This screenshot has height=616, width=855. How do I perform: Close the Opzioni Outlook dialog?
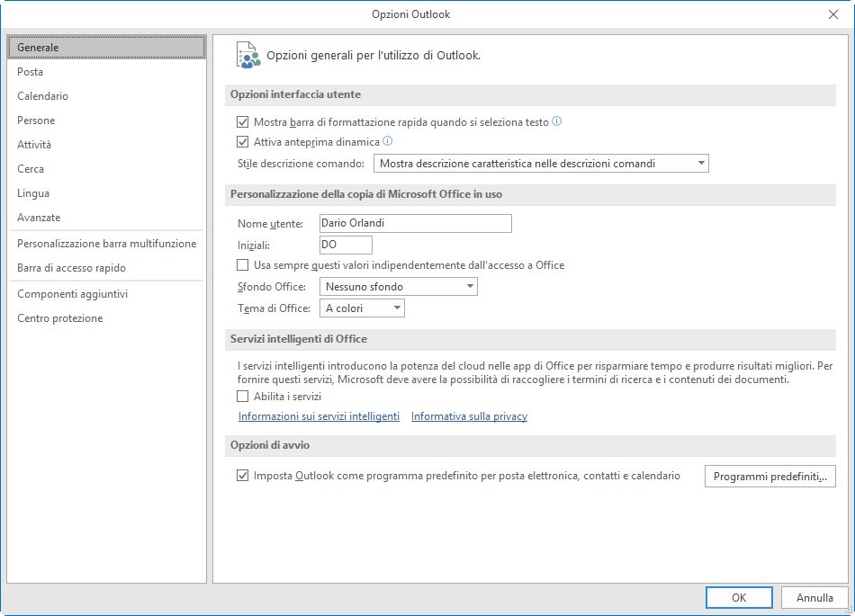(832, 14)
